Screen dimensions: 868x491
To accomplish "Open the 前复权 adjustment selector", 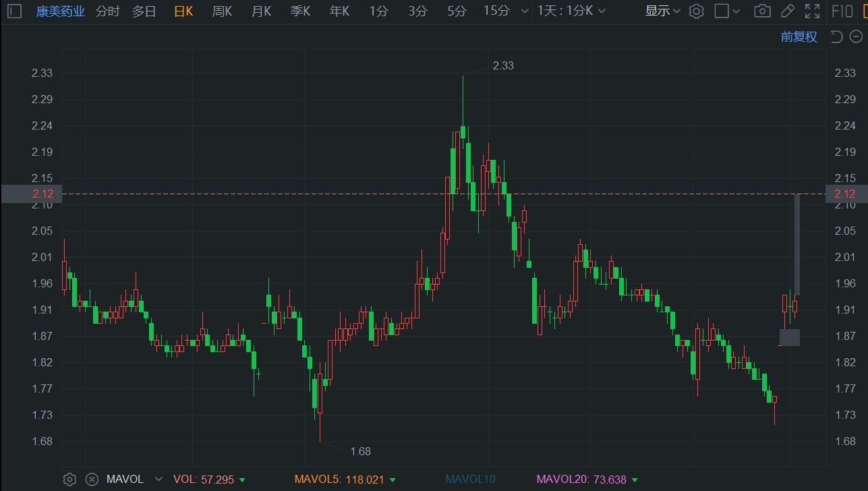I will (x=799, y=36).
